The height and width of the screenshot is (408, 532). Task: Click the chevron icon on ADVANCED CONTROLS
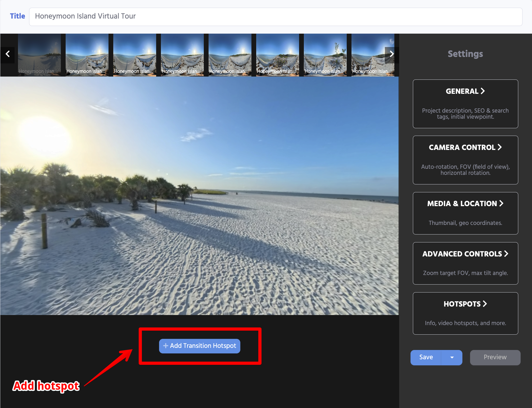click(x=506, y=254)
